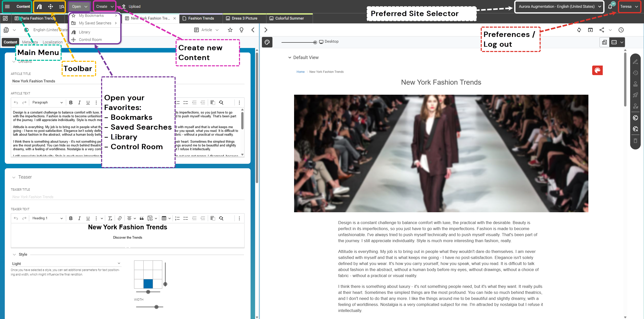Screen dimensions: 644x319
Task: Follow the Home breadcrumb link
Action: [300, 72]
